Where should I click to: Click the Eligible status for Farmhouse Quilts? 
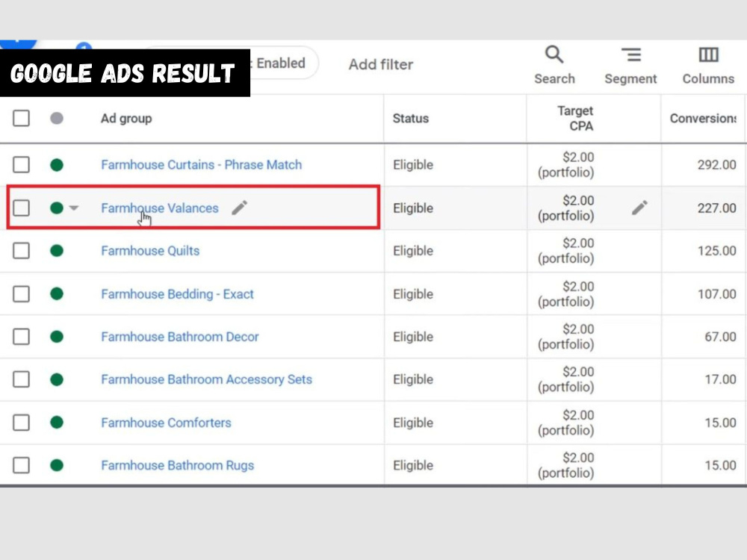click(x=413, y=250)
